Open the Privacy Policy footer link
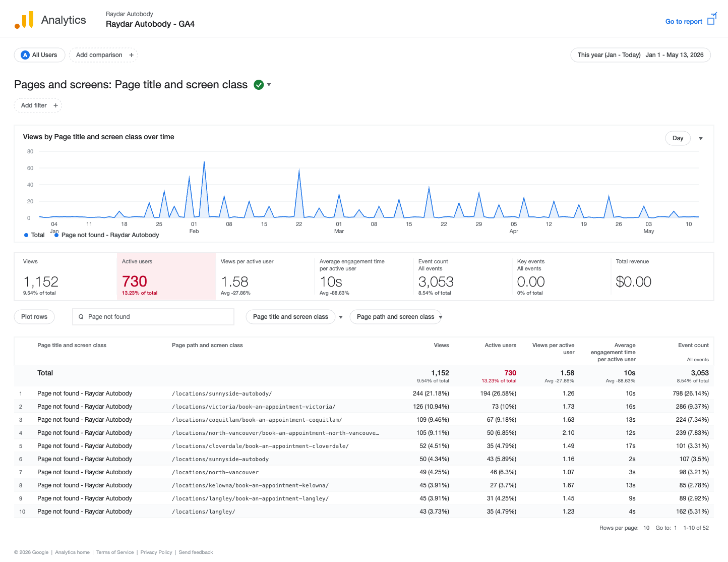The image size is (728, 562). 156,552
